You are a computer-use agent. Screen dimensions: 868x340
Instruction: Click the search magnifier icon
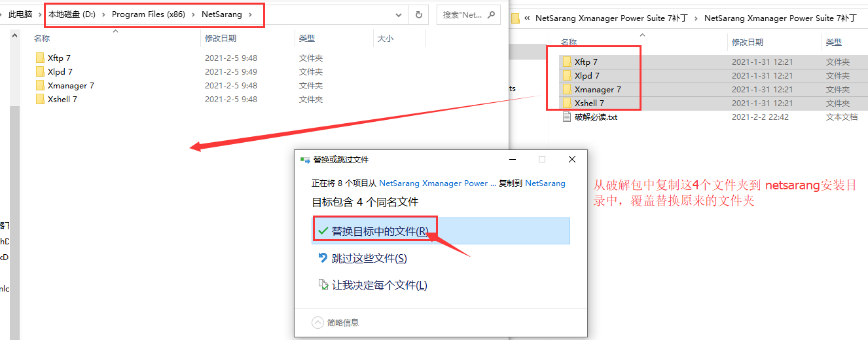coord(491,14)
